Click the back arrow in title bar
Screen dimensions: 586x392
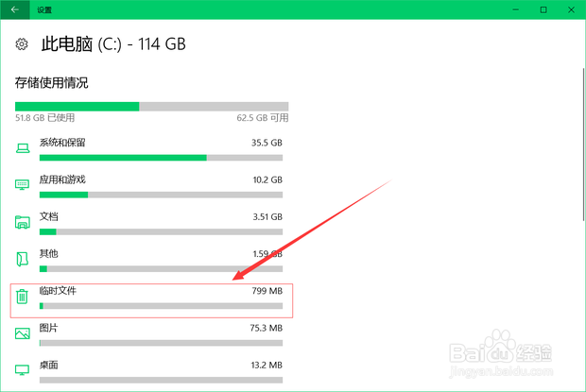coord(15,9)
